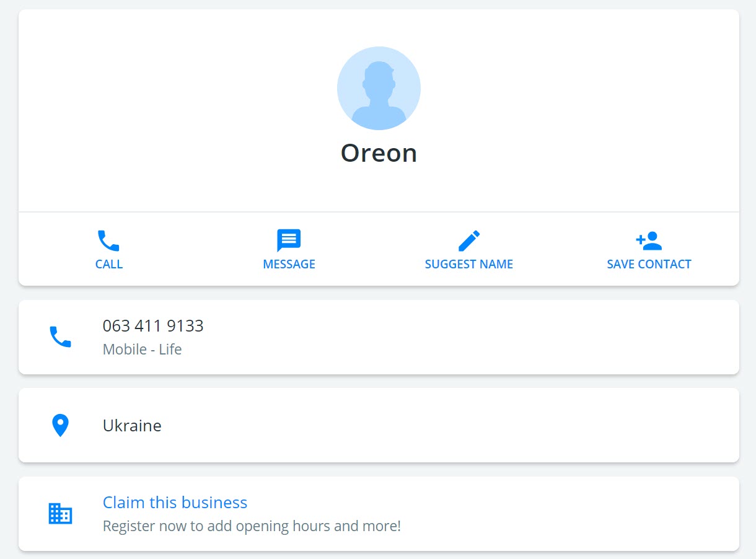Click the 'Register now to add opening hours' text
Image resolution: width=756 pixels, height=559 pixels.
coord(252,526)
